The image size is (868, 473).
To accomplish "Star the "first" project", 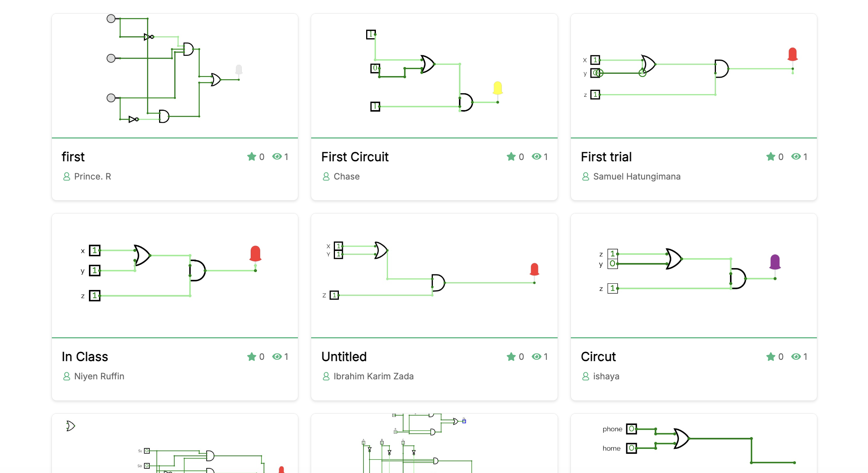I will (x=252, y=156).
